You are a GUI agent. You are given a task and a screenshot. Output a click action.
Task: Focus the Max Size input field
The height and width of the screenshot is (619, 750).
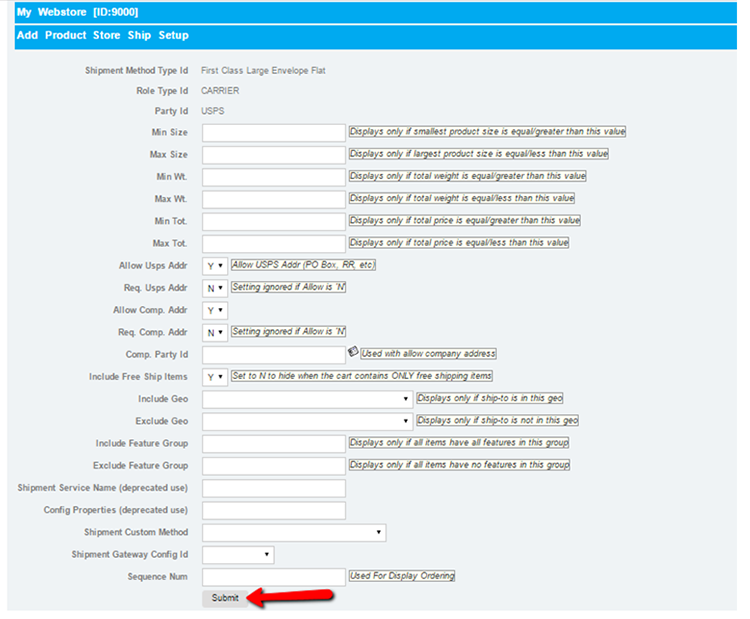[274, 155]
